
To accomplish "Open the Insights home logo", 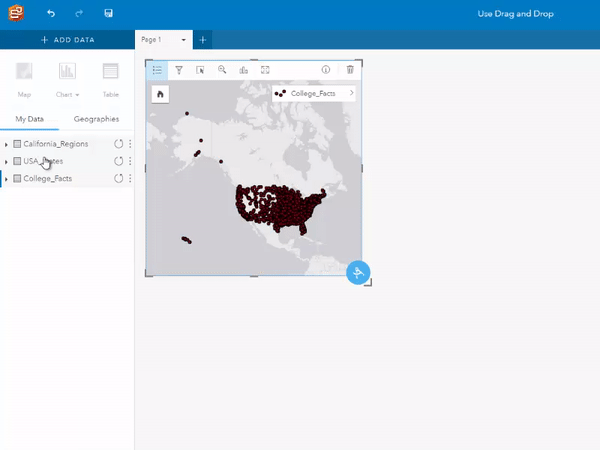I will tap(16, 13).
